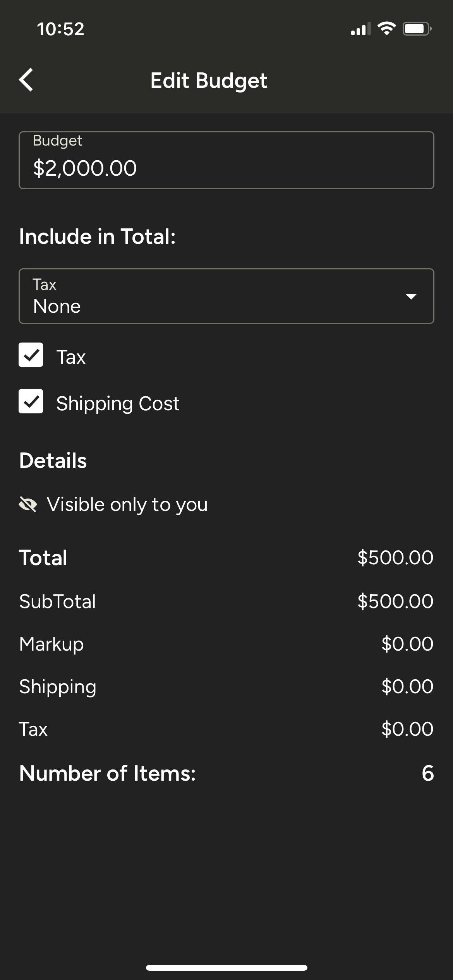
Task: Tap the Wi-Fi status icon
Action: coord(386,29)
